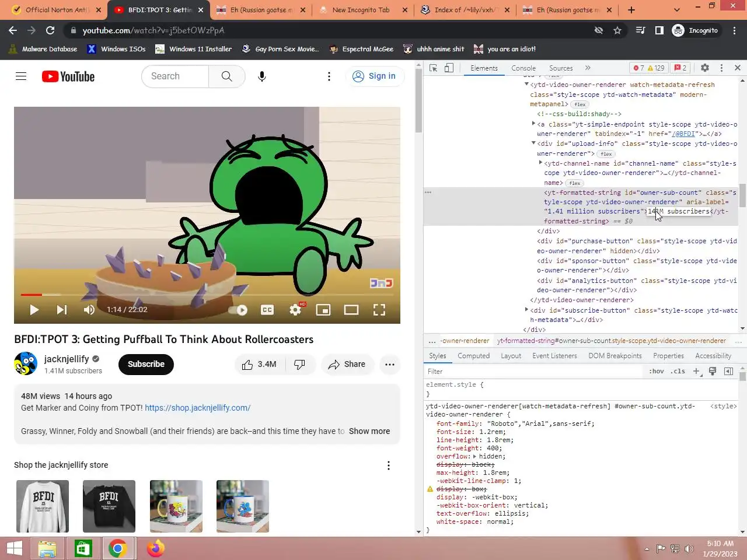Open the Computed styles tab
The width and height of the screenshot is (747, 560).
tap(473, 356)
